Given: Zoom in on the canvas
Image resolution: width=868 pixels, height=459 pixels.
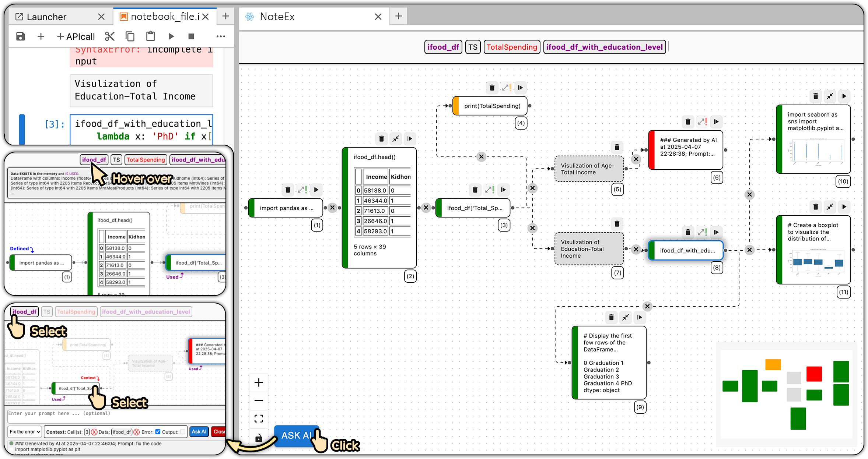Looking at the screenshot, I should [259, 383].
